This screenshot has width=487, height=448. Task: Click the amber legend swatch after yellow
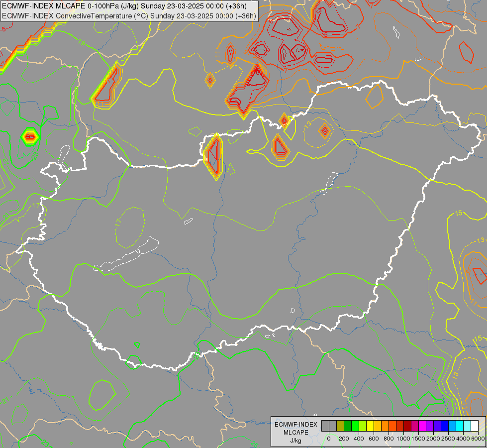pos(378,426)
